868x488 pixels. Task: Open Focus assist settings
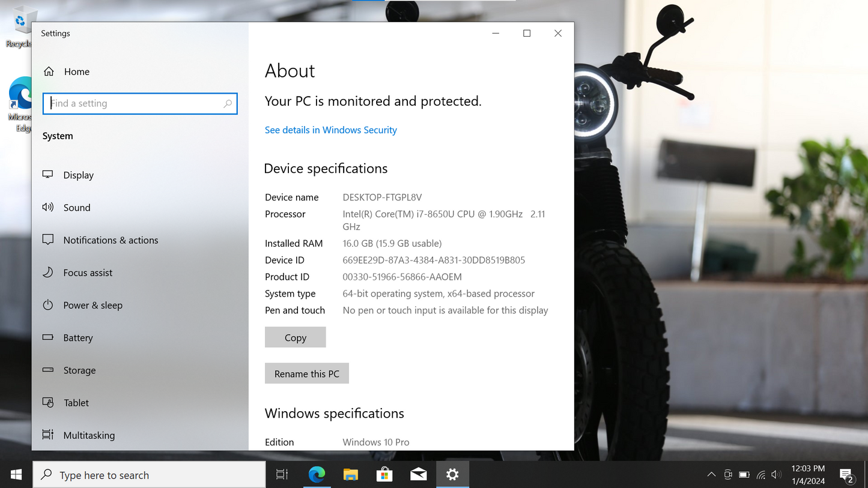88,272
